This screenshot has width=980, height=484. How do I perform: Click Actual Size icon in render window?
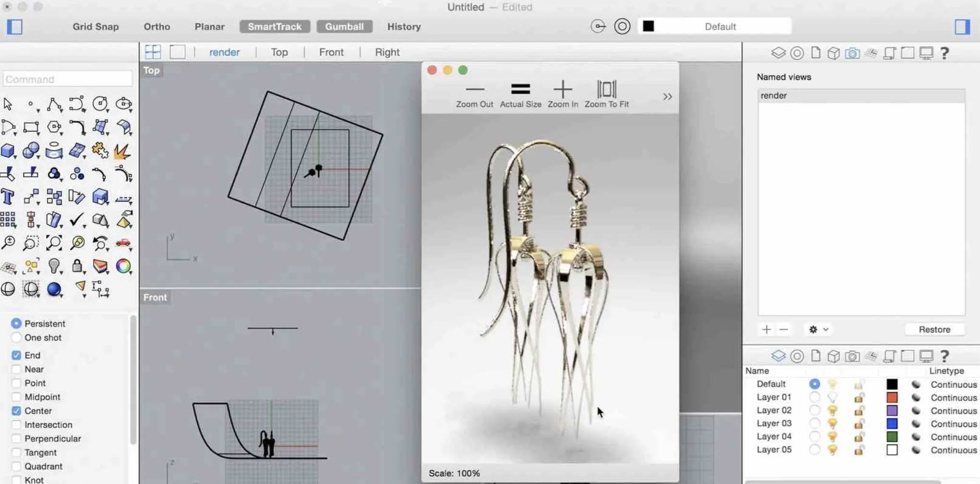click(520, 90)
